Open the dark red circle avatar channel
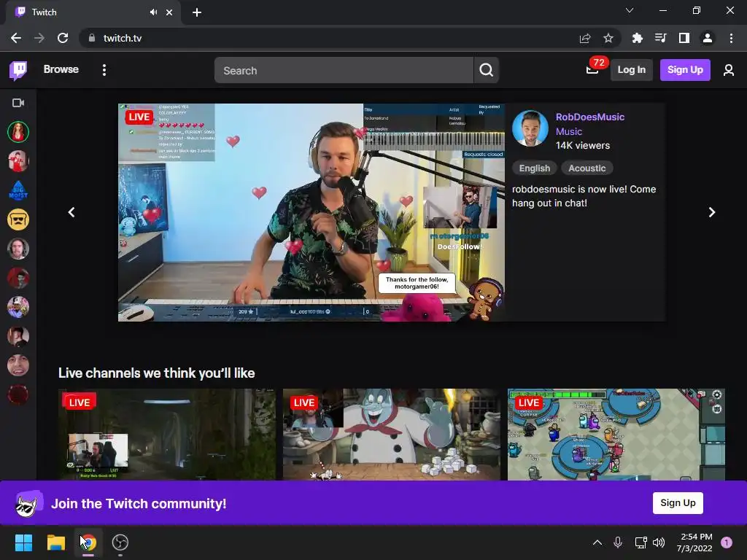The height and width of the screenshot is (560, 747). pyautogui.click(x=18, y=394)
